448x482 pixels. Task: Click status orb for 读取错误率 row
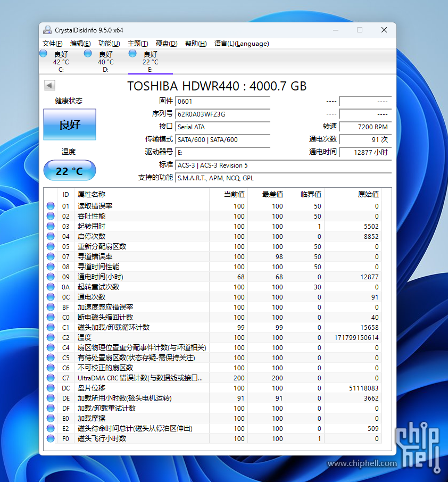pos(51,206)
